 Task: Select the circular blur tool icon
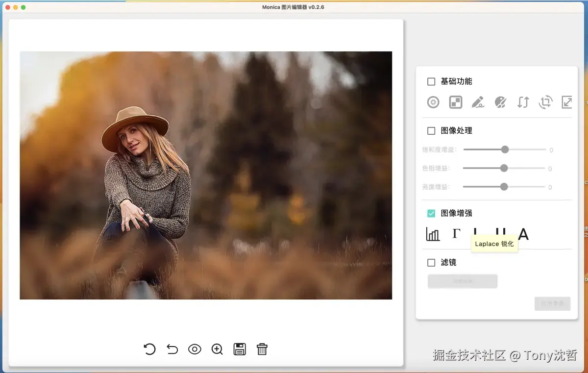(x=433, y=102)
